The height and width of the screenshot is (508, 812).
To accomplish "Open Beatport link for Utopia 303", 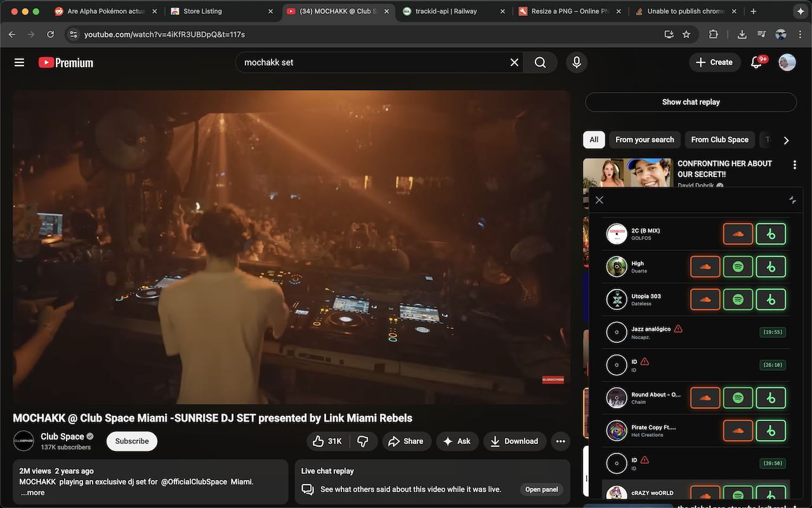I will [771, 299].
